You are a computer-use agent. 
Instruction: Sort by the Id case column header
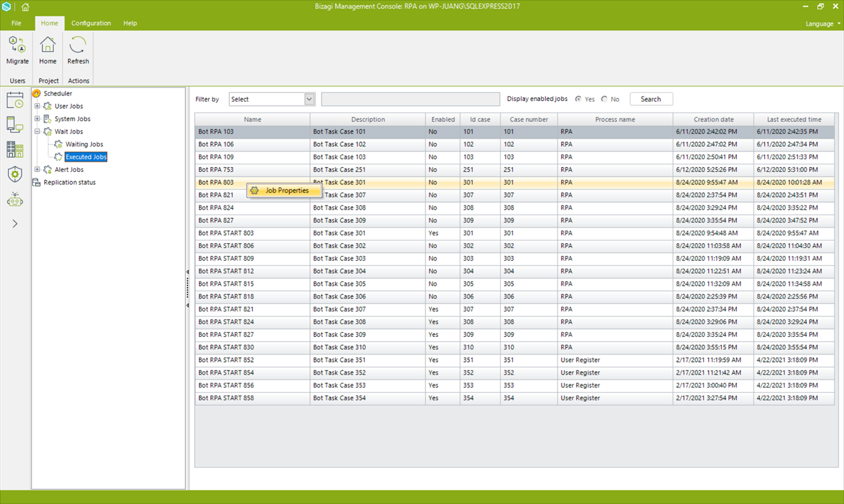click(x=481, y=119)
